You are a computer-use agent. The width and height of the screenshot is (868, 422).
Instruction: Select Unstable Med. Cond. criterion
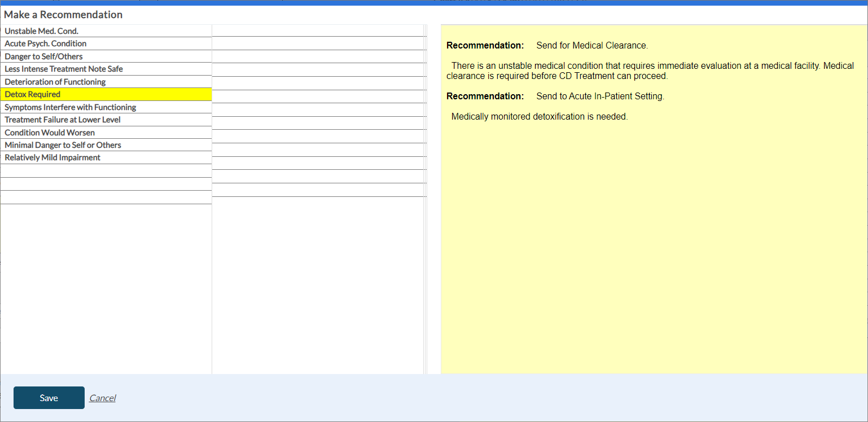click(41, 31)
